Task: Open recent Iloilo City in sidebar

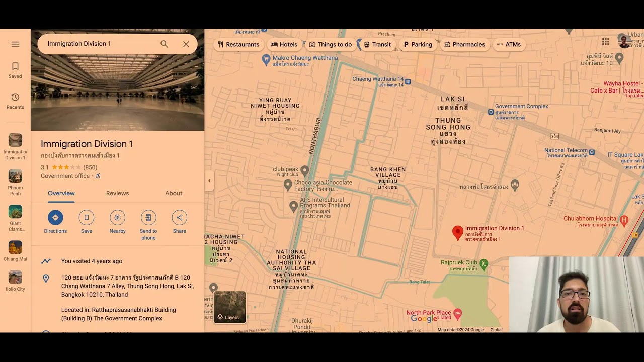Action: click(15, 281)
